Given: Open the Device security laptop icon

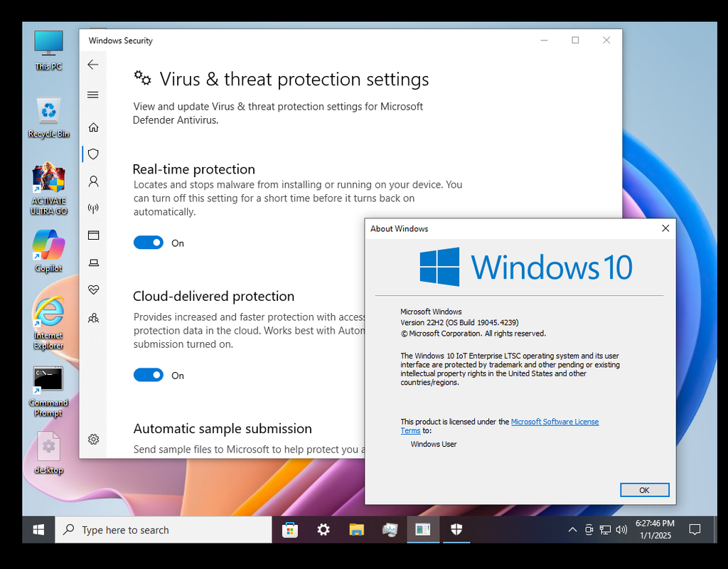Looking at the screenshot, I should tap(93, 262).
